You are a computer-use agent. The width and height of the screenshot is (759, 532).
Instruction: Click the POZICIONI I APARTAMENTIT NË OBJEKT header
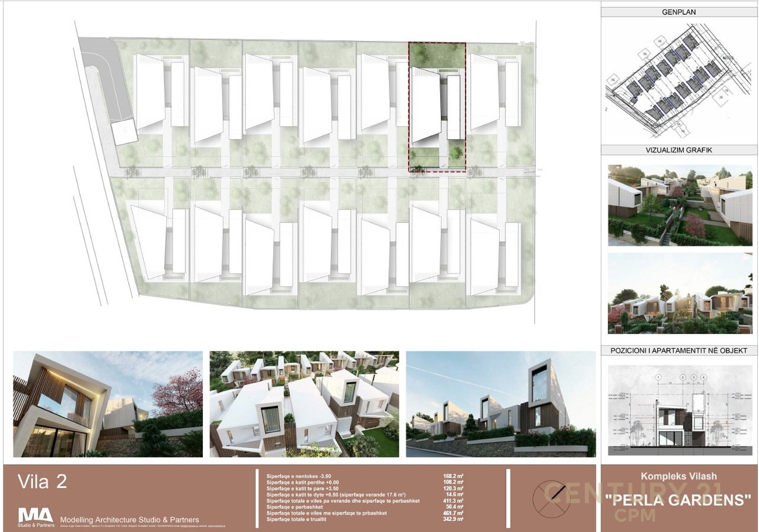point(679,351)
